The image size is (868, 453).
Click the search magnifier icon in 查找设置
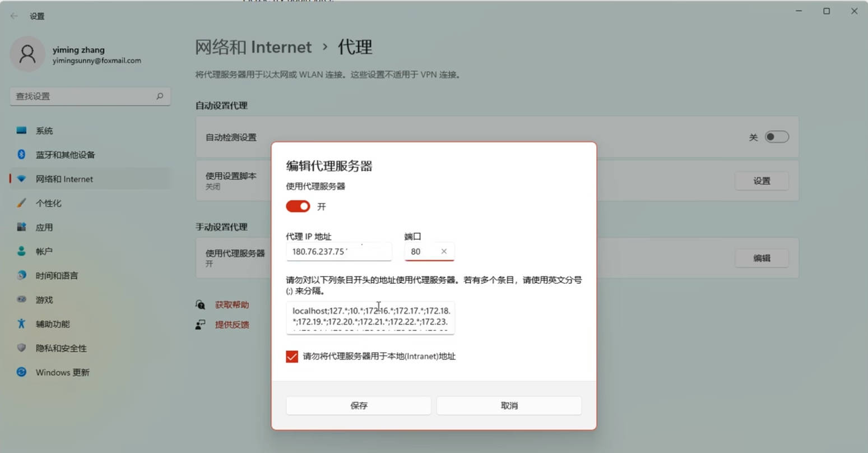[x=160, y=96]
